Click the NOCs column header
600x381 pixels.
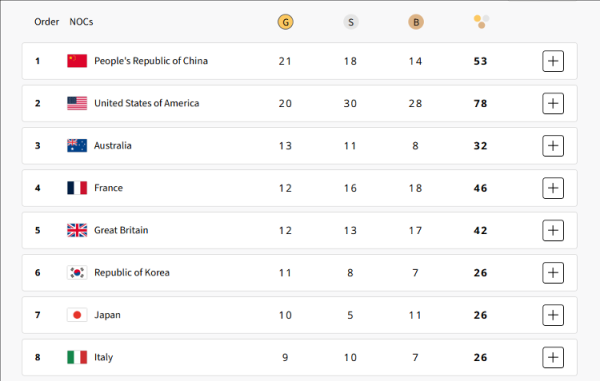click(81, 22)
